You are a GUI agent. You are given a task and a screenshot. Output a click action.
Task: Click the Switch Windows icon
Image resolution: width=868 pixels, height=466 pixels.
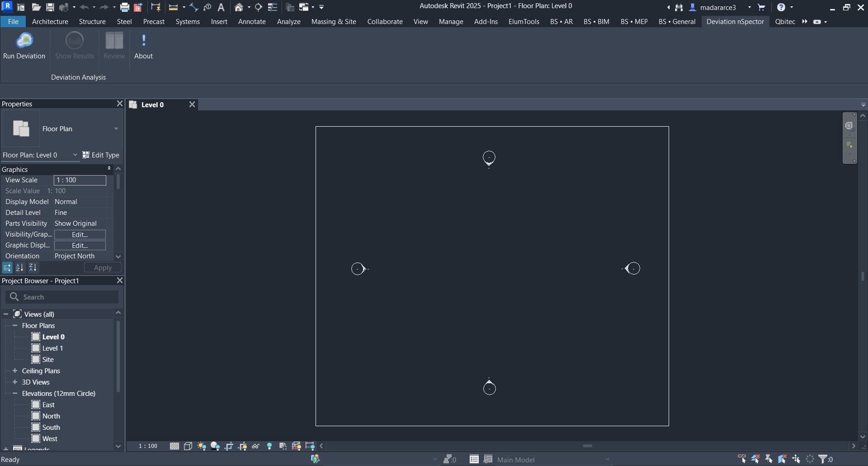(x=304, y=7)
